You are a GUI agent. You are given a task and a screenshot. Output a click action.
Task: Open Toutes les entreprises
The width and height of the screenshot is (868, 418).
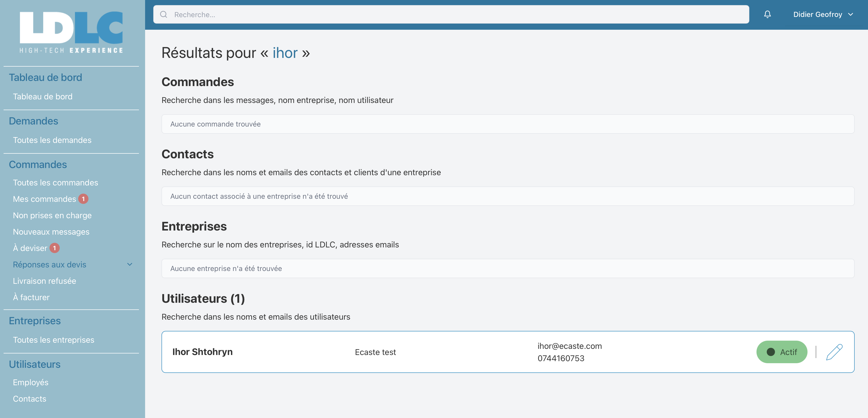point(53,340)
